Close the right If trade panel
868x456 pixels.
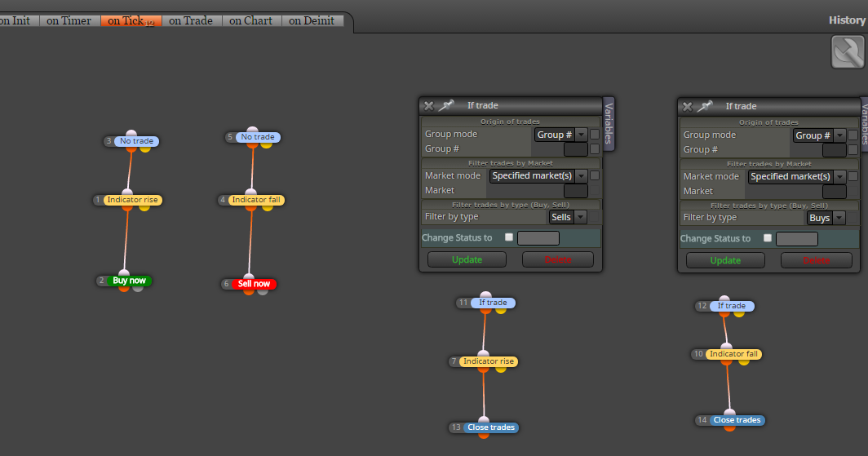tap(687, 106)
